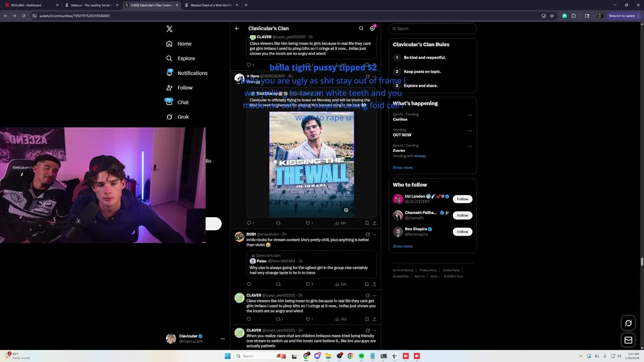Repost CLAVER's post with 393 views
The image size is (644, 362).
pyautogui.click(x=279, y=319)
